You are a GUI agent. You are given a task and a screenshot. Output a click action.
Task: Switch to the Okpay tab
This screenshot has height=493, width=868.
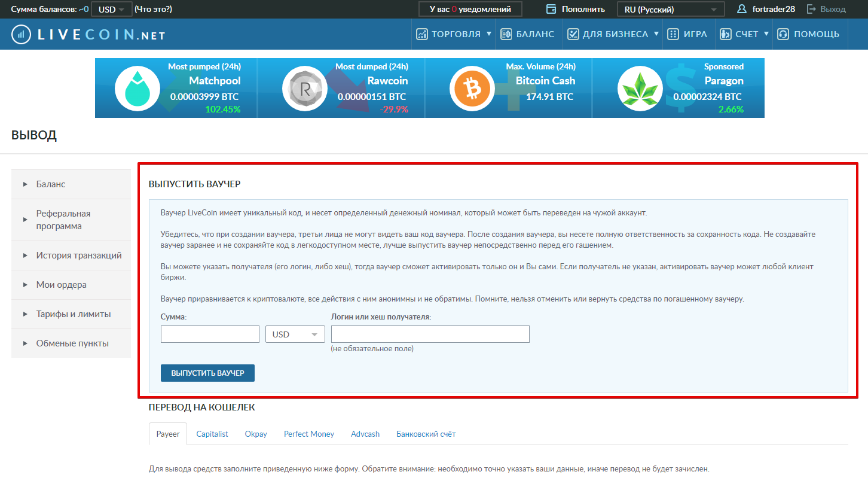[x=256, y=434]
